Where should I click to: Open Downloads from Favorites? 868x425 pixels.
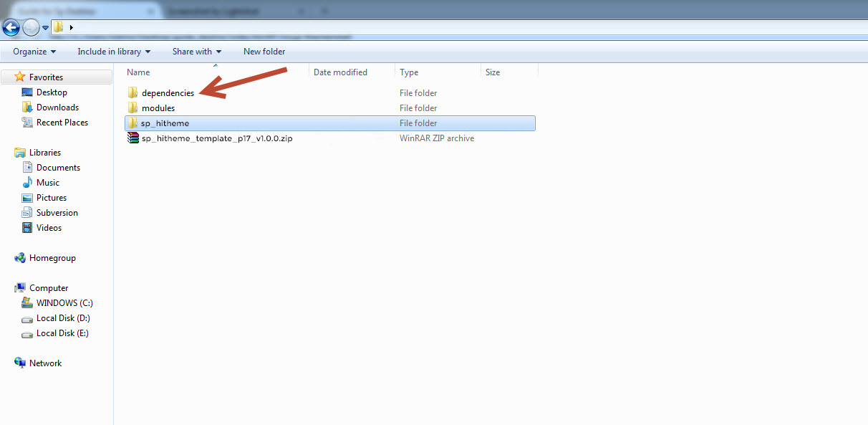58,108
